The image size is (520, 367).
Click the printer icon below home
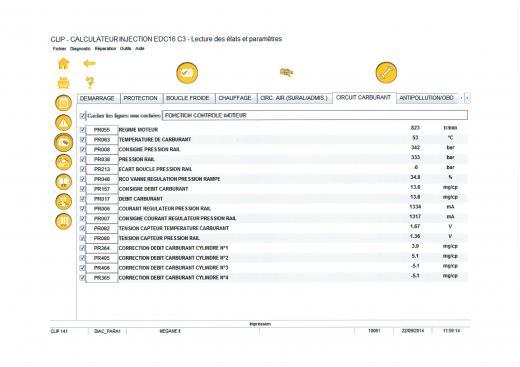point(63,83)
